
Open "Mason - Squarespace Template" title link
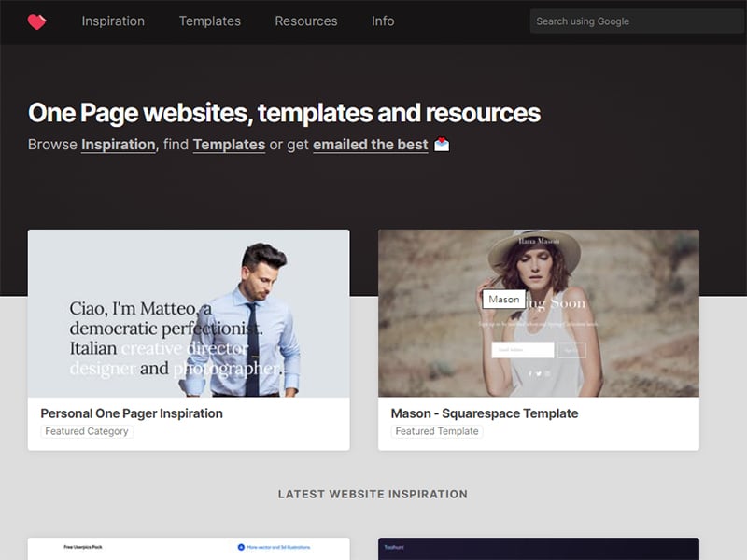(x=484, y=413)
